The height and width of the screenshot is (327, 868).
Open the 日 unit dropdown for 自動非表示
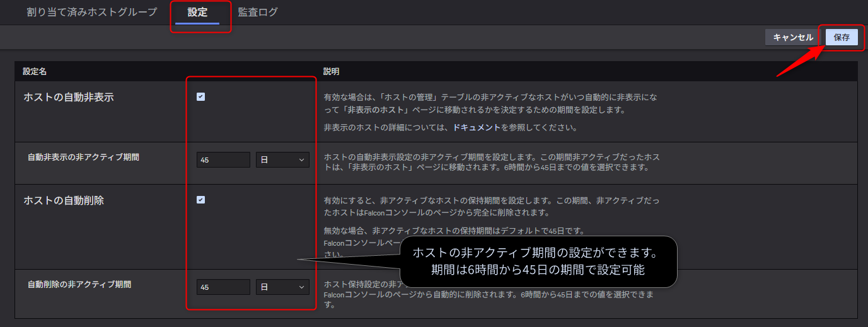[282, 160]
